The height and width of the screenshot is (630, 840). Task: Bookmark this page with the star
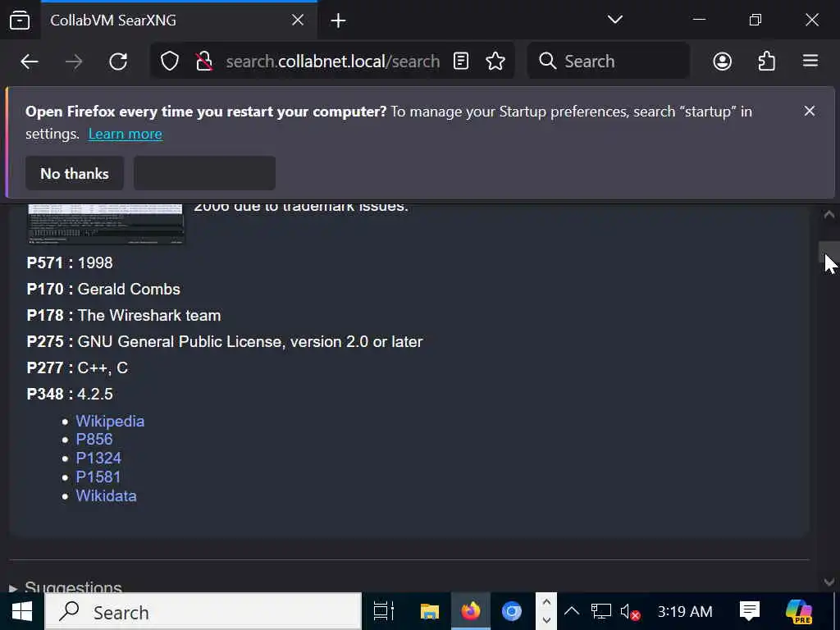(x=495, y=61)
